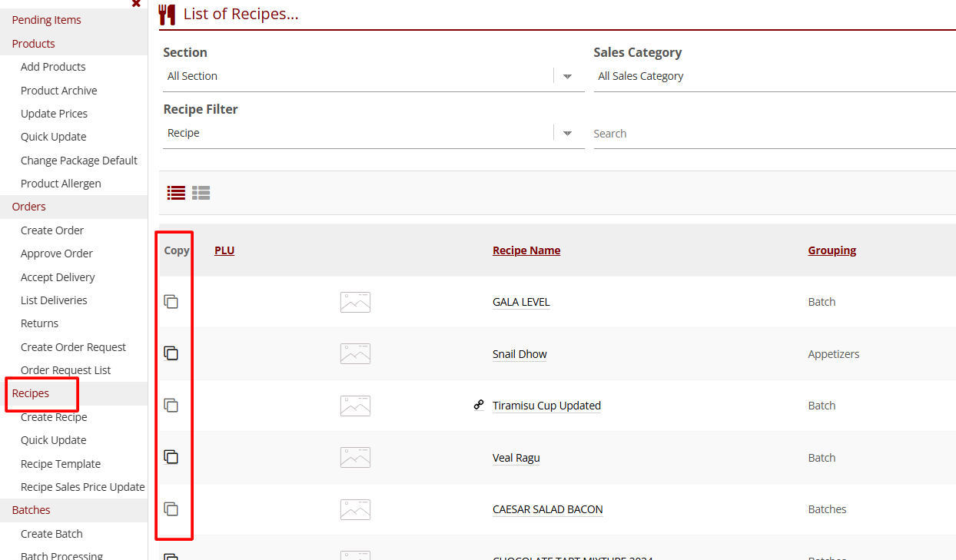Sort list by Recipe Name column
Image resolution: width=956 pixels, height=560 pixels.
coord(526,250)
